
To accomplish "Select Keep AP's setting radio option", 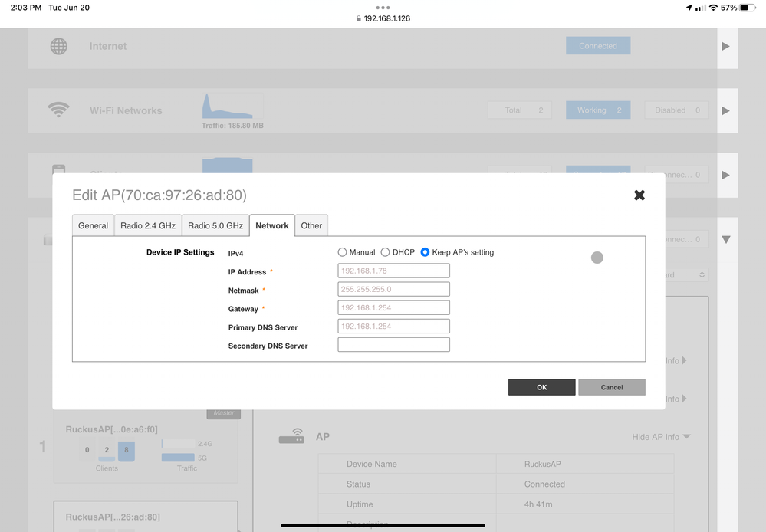I will coord(426,252).
